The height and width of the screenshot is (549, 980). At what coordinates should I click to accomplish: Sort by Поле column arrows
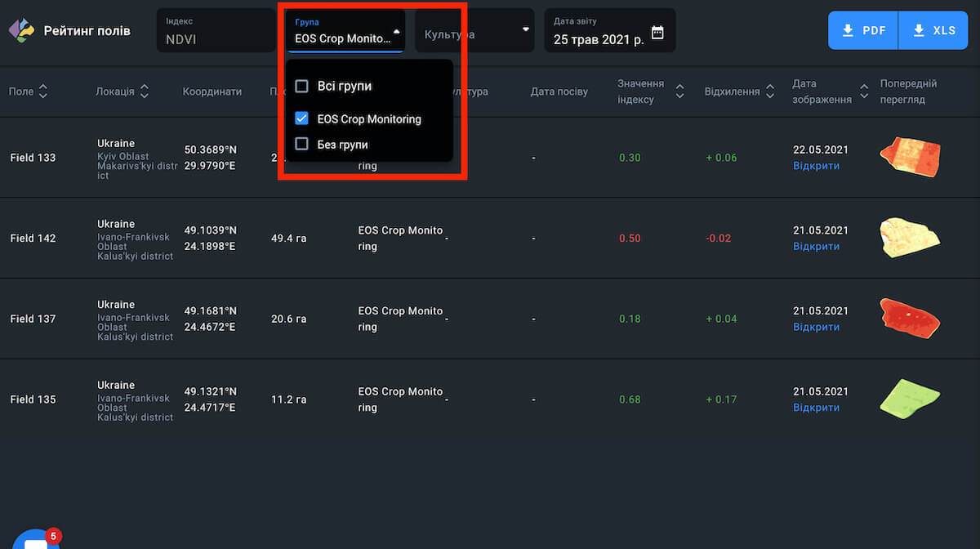click(43, 91)
